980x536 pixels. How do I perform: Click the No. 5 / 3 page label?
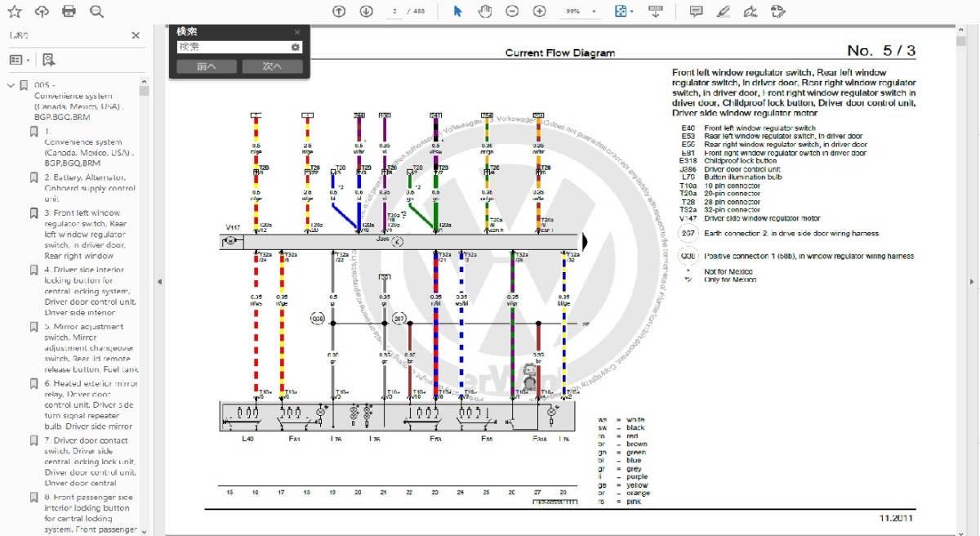881,51
